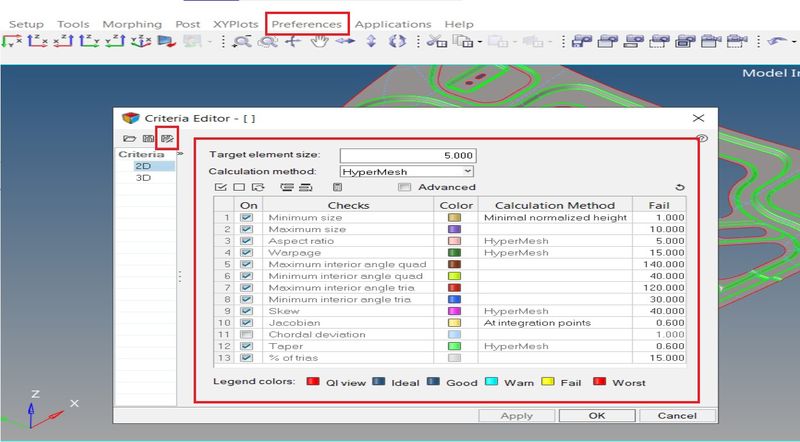
Task: Click the edit criteria icon in Criteria Editor
Action: tap(167, 138)
